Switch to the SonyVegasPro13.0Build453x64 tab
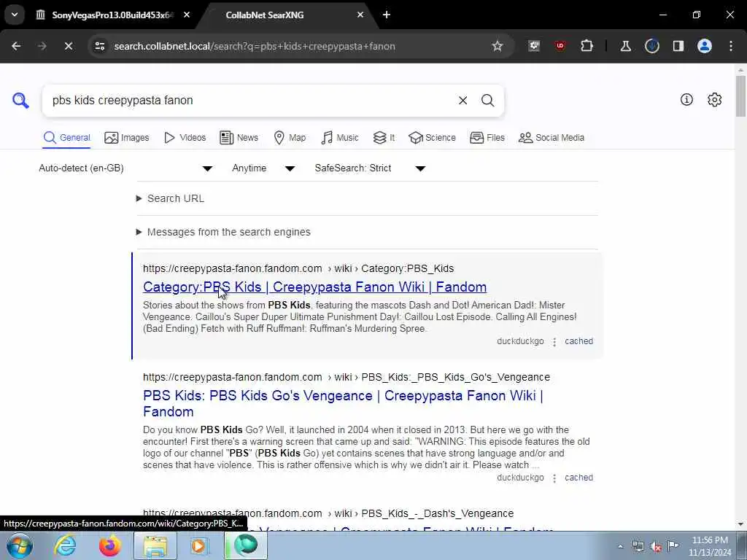The width and height of the screenshot is (747, 560). [x=113, y=15]
